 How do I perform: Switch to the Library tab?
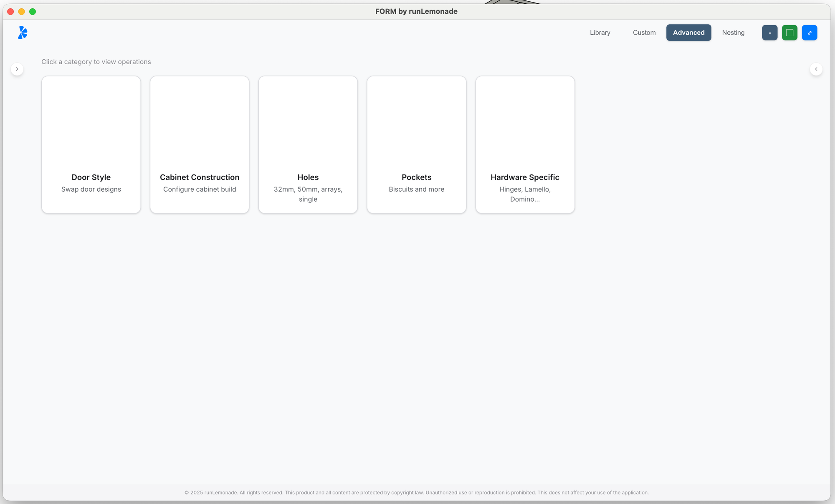point(600,33)
